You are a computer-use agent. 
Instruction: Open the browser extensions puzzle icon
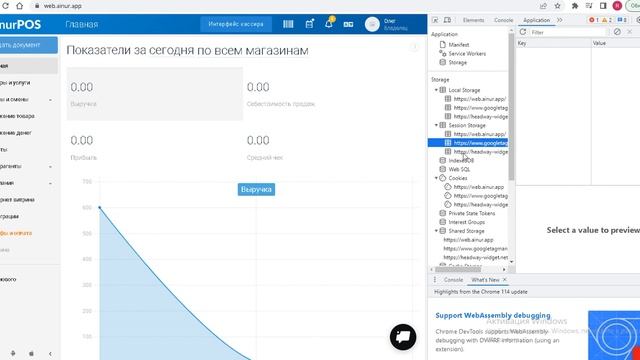575,6
